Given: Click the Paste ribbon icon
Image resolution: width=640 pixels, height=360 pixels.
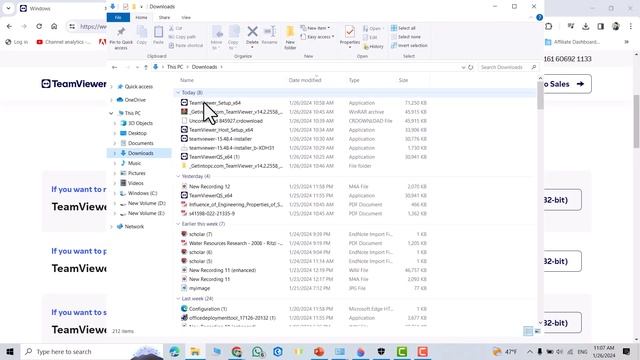Looking at the screenshot, I should [158, 35].
